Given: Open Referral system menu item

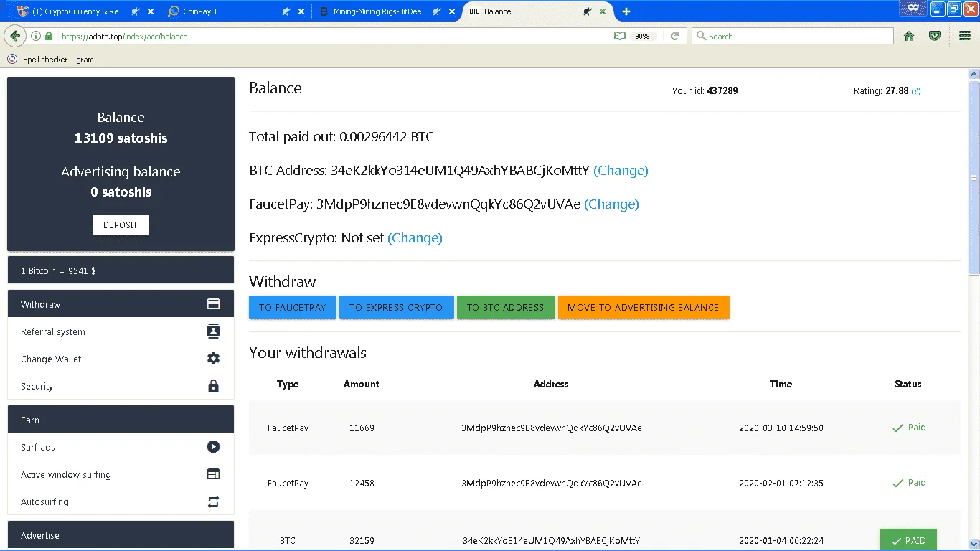Looking at the screenshot, I should coord(121,331).
